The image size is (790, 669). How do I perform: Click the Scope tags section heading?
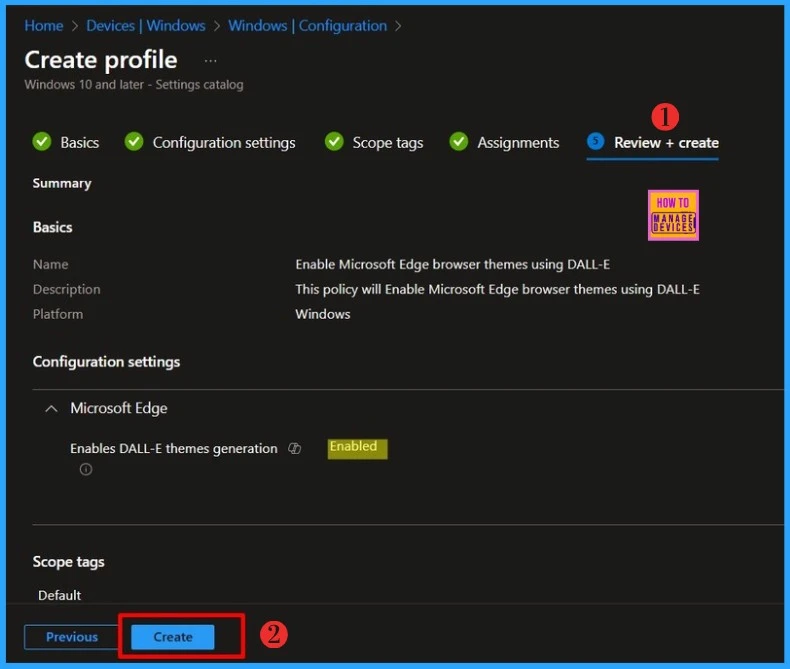coord(69,562)
